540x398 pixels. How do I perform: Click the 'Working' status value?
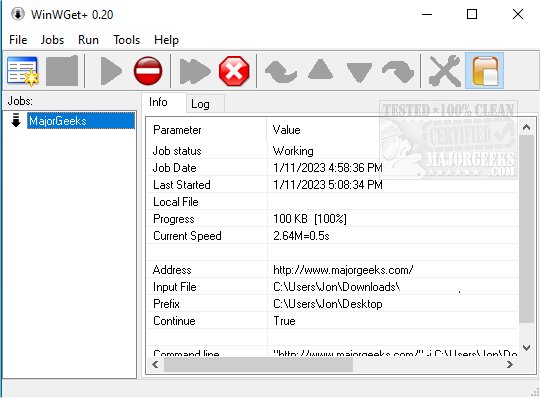pyautogui.click(x=293, y=151)
